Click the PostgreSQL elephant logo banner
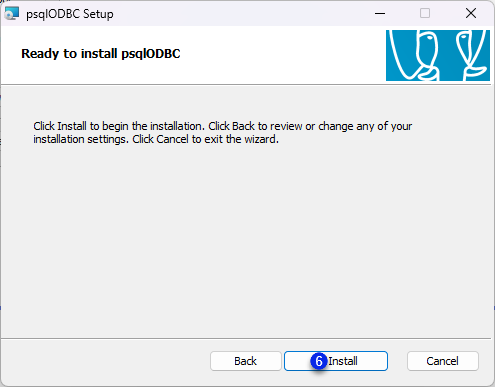 pos(438,55)
